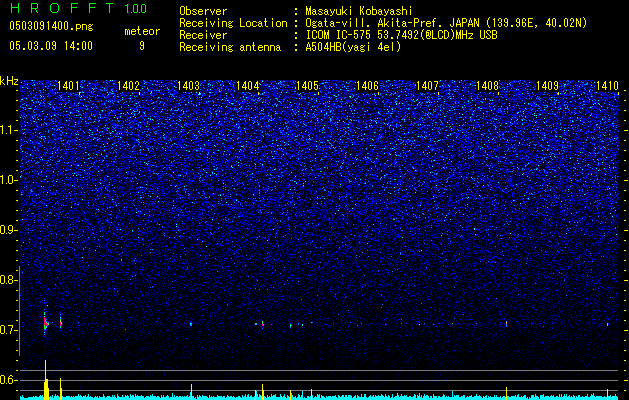Image resolution: width=629 pixels, height=400 pixels.
Task: Click the kHz axis unit label
Action: 9,82
